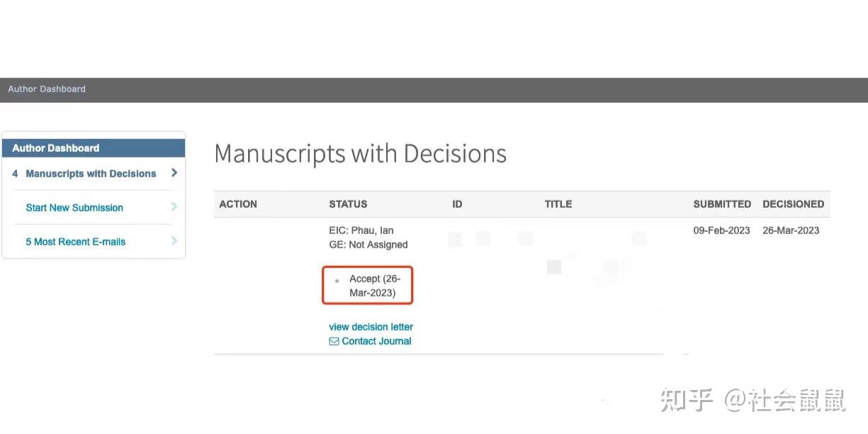Sort by the DECISIONED column header
868x434 pixels.
(793, 204)
